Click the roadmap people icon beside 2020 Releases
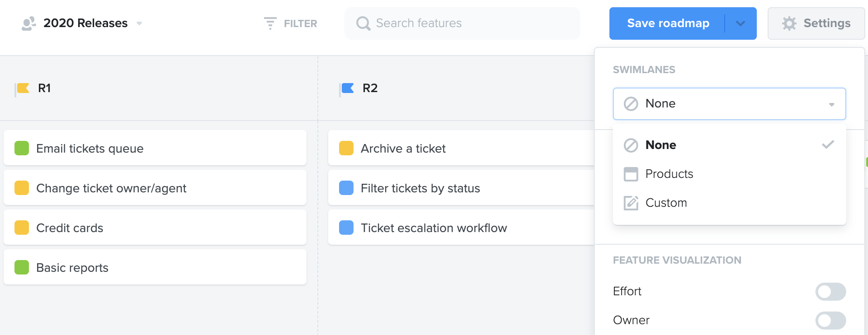The width and height of the screenshot is (868, 335). [x=28, y=23]
